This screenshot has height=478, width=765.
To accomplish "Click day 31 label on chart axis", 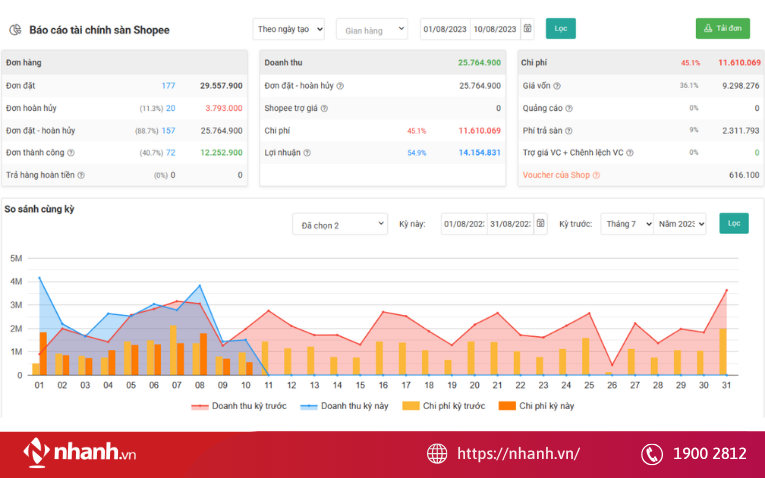I will [x=726, y=385].
